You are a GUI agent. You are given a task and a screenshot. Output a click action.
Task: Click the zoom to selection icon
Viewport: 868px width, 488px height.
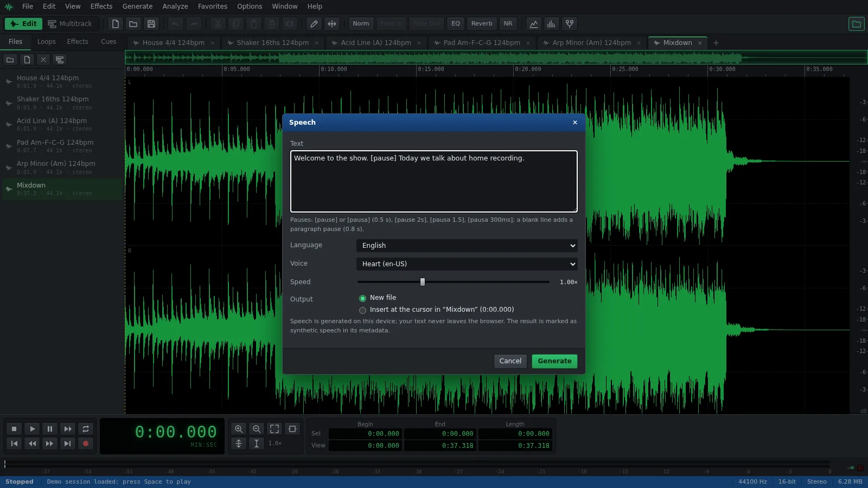(x=292, y=429)
